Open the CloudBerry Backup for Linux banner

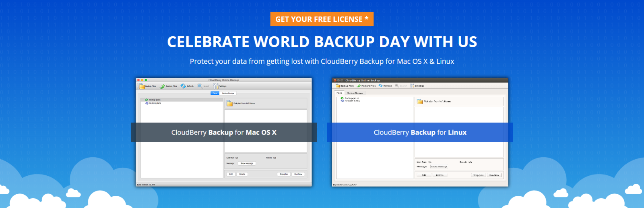420,132
